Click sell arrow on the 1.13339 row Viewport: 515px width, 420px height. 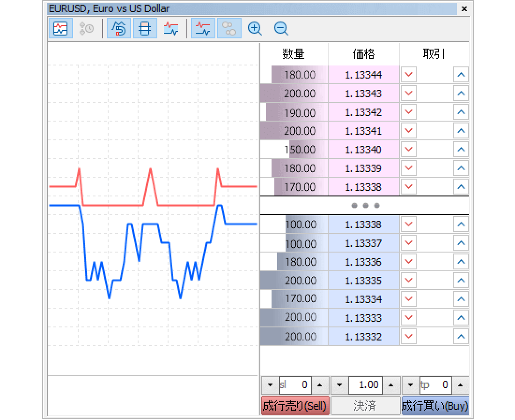coord(409,168)
